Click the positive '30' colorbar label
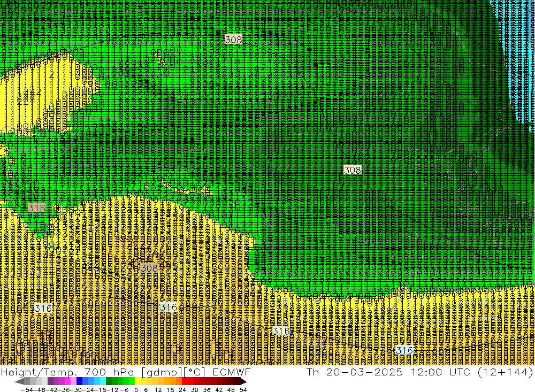The height and width of the screenshot is (392, 535). point(195,390)
